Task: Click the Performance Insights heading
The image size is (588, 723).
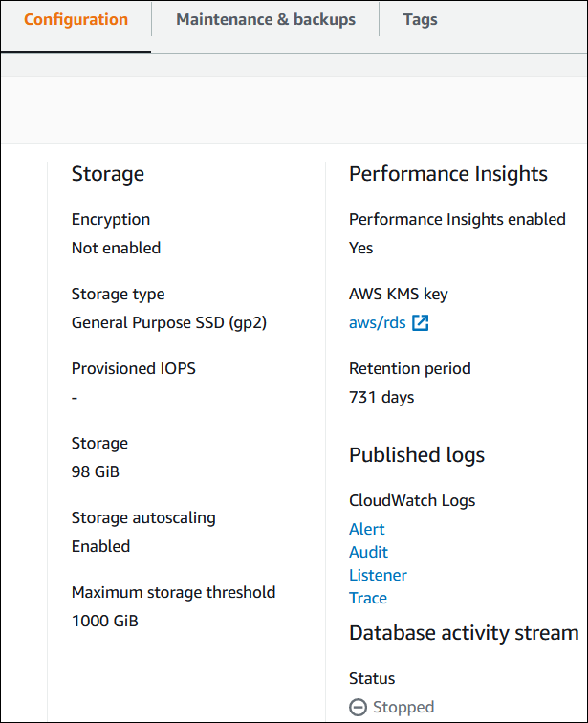Action: [448, 174]
